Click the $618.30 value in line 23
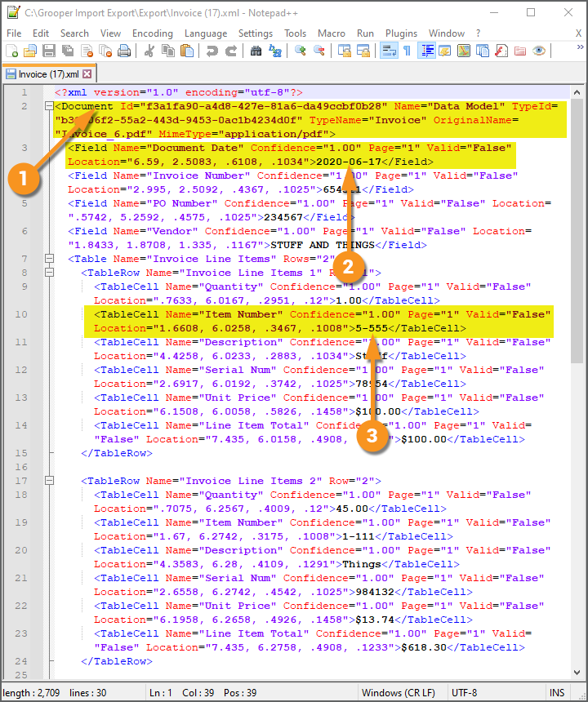588x702 pixels. click(x=424, y=647)
